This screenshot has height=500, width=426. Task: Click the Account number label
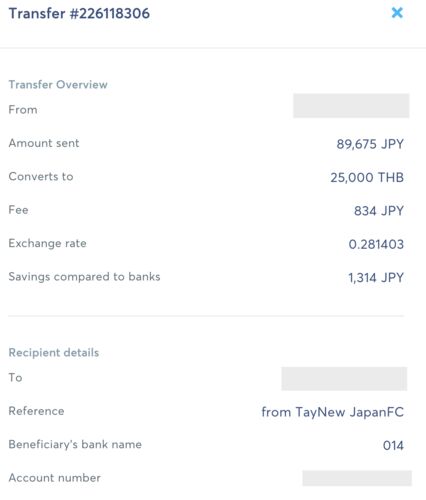[x=54, y=478]
